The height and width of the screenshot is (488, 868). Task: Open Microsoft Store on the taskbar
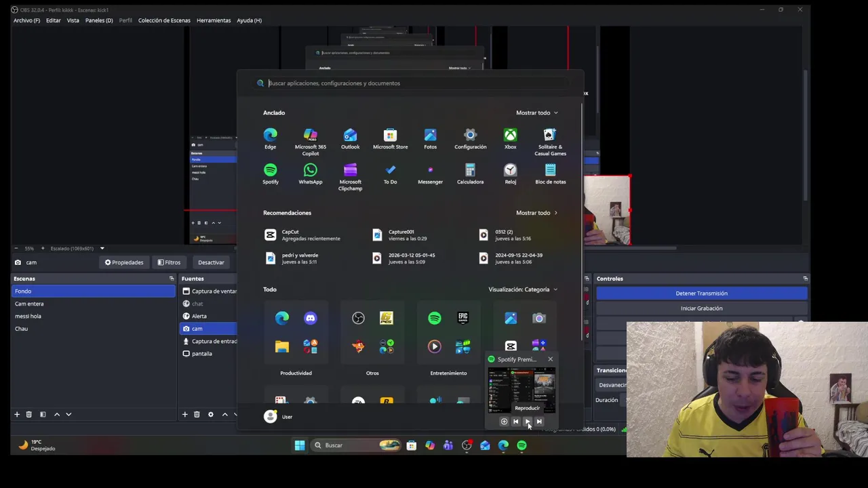(411, 445)
